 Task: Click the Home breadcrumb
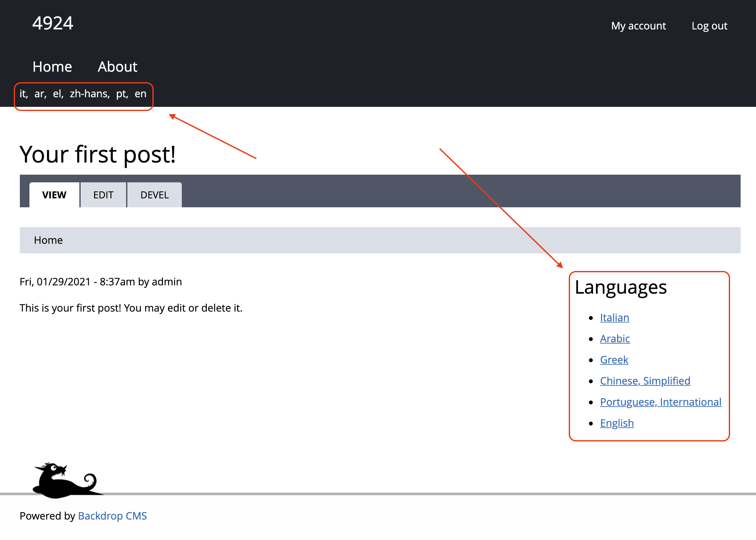48,240
